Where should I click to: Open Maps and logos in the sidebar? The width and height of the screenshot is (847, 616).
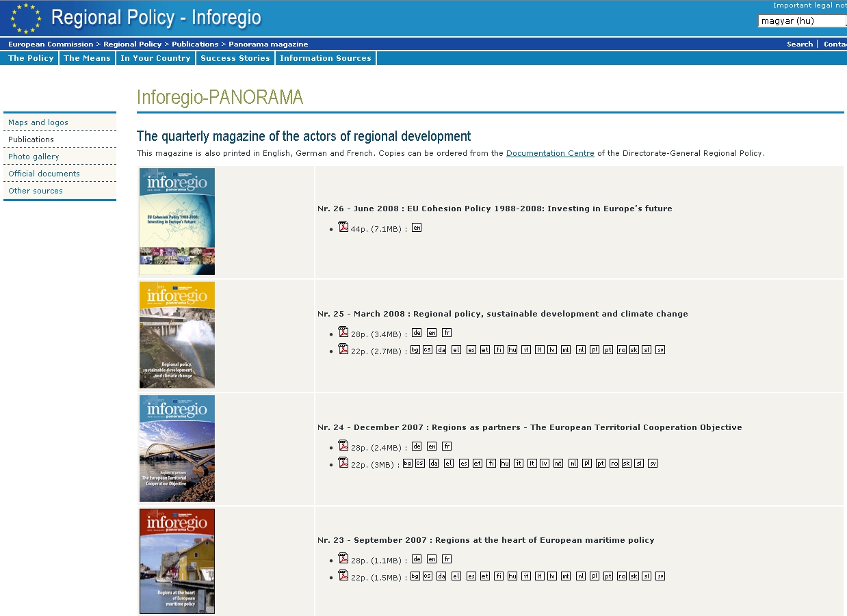click(x=38, y=122)
